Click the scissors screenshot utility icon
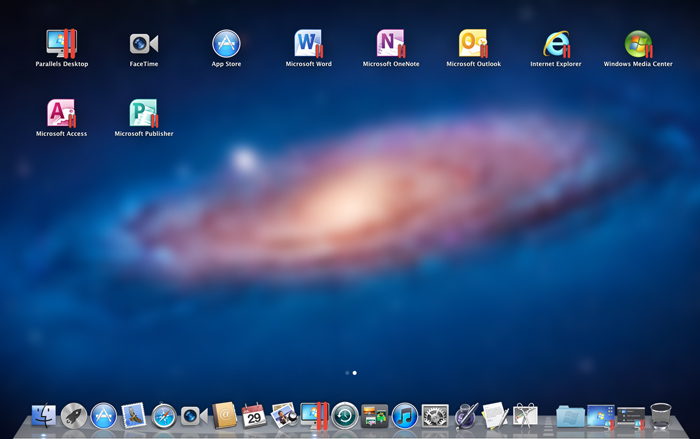The width and height of the screenshot is (700, 439). pos(525,416)
